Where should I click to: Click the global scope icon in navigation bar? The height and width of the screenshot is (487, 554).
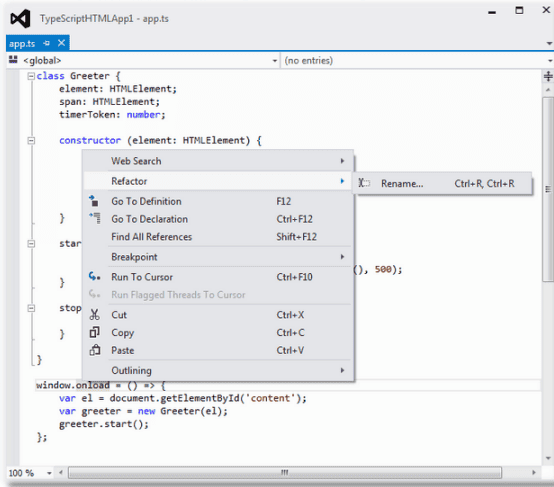[13, 59]
